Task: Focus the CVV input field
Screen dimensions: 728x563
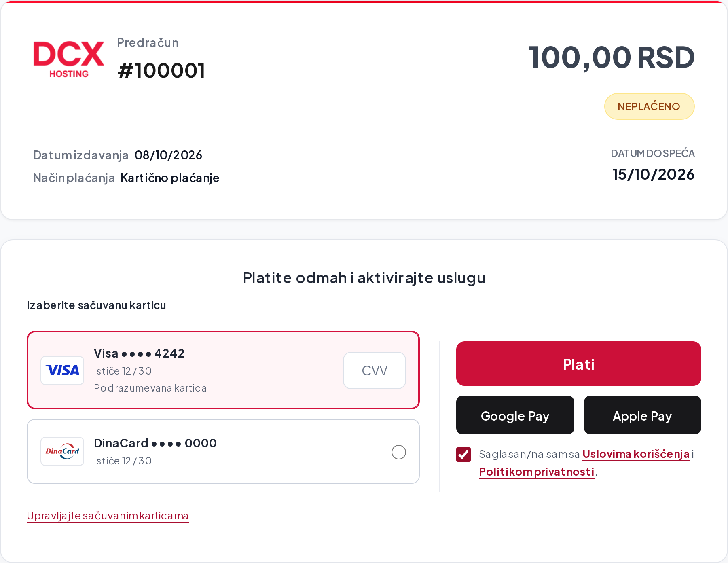Action: tap(375, 370)
